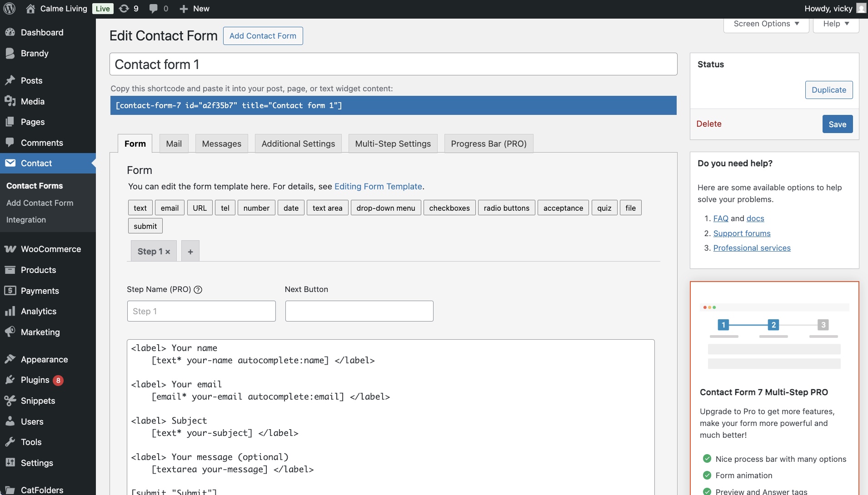The image size is (868, 495).
Task: Click the Add Contact Form button by title
Action: [x=263, y=36]
